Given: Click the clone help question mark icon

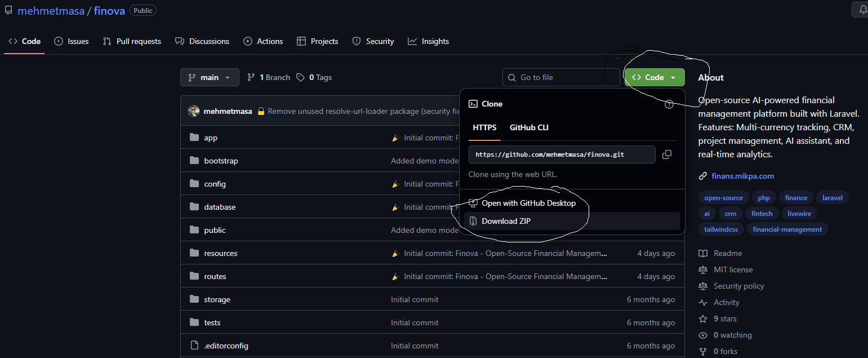Looking at the screenshot, I should coord(669,104).
